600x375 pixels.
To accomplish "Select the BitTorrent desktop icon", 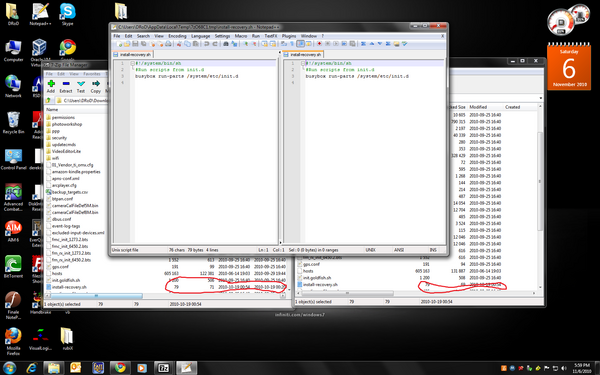I will pos(13,266).
